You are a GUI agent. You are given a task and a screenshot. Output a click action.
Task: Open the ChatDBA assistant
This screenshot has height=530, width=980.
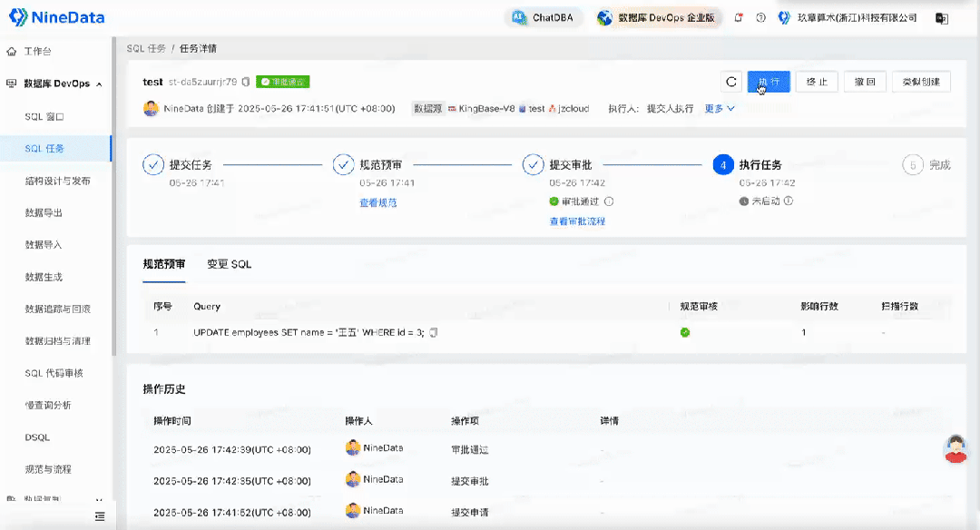click(543, 17)
